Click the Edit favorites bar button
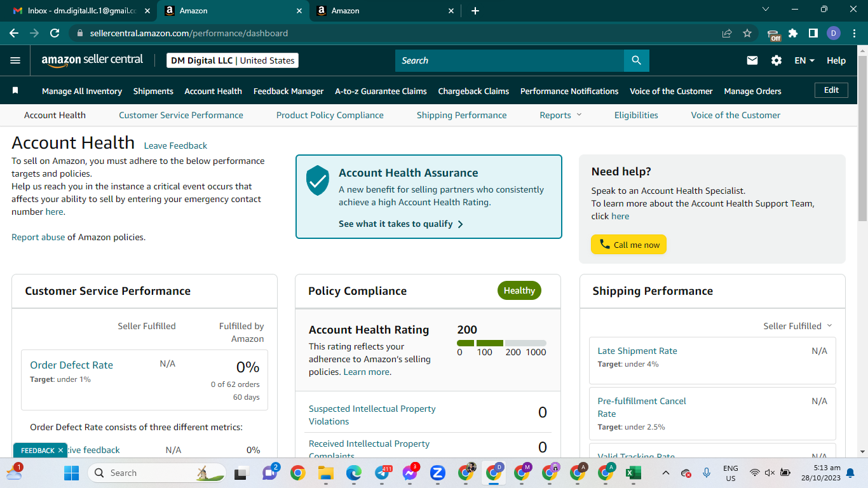This screenshot has height=488, width=868. pos(831,90)
